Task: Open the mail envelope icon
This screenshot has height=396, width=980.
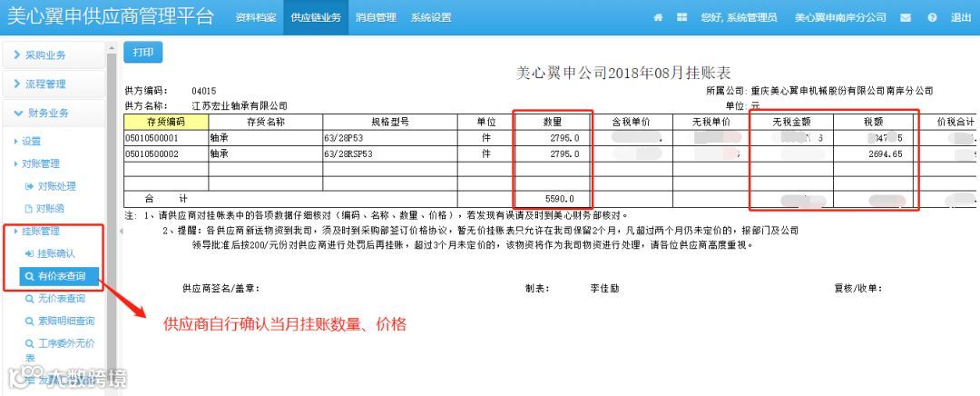Action: [905, 17]
